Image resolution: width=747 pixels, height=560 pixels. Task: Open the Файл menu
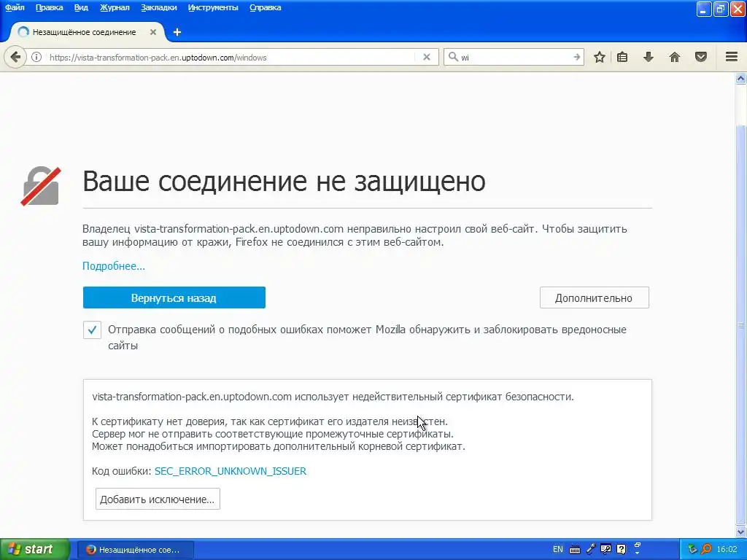pos(15,7)
